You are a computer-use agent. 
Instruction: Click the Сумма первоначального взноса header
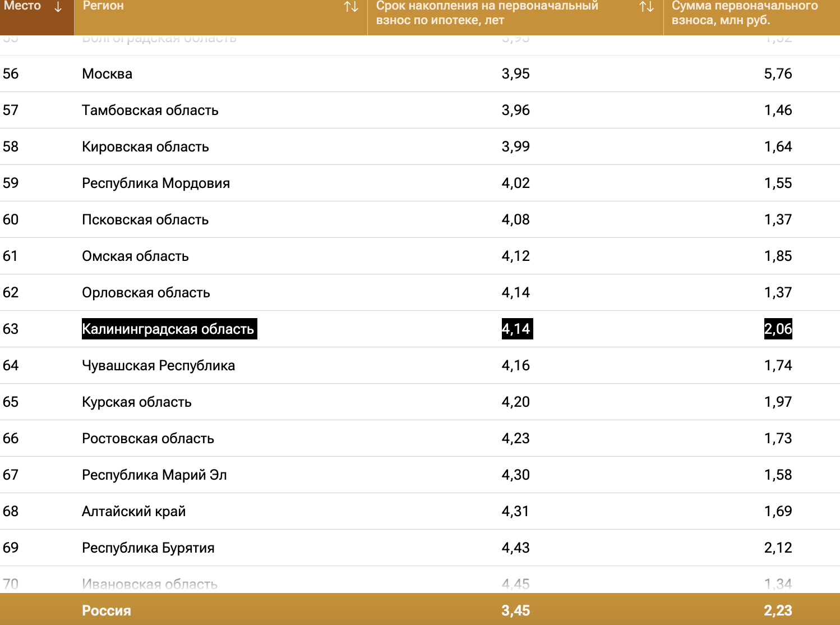coord(744,13)
